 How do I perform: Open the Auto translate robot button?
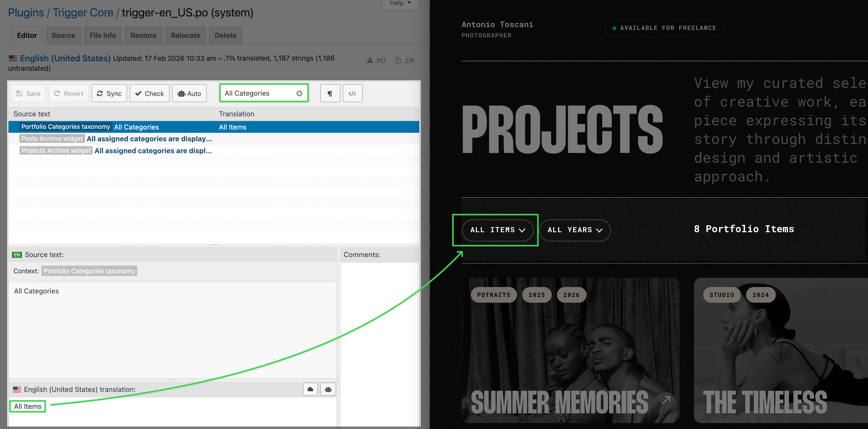pyautogui.click(x=189, y=93)
